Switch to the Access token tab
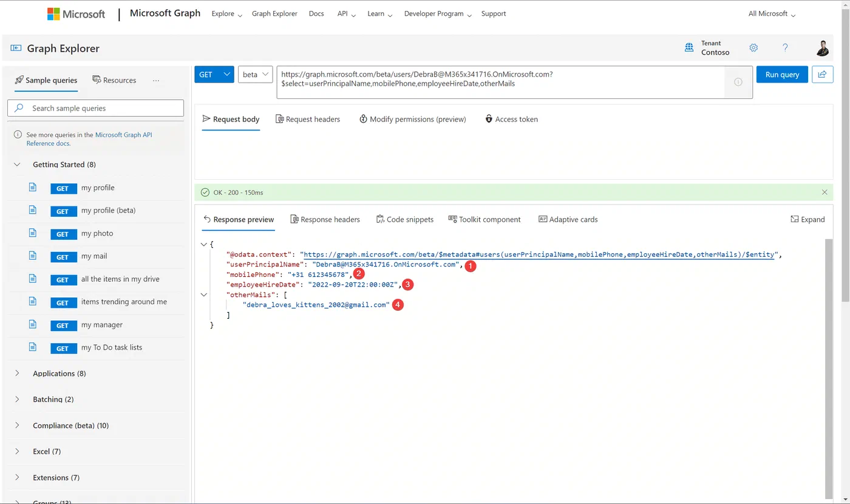 [511, 119]
